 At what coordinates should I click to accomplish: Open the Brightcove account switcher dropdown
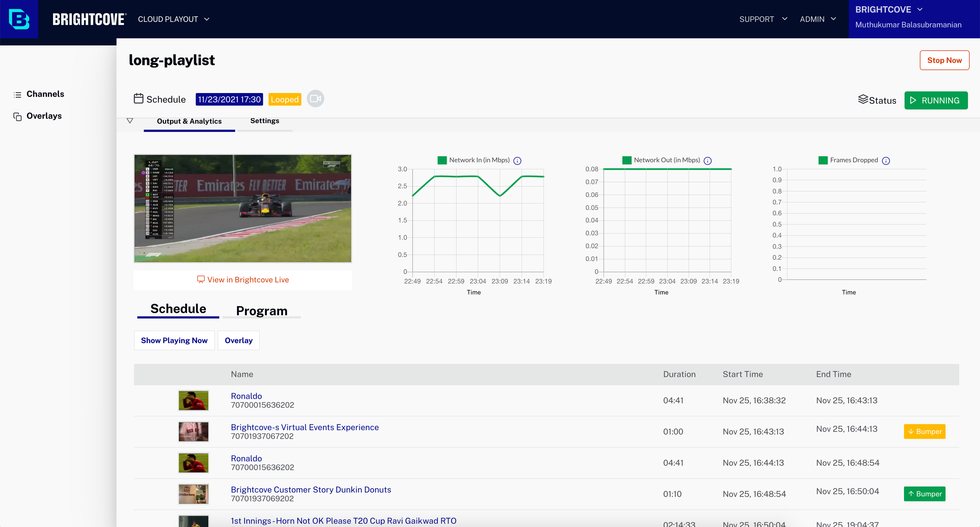(x=889, y=10)
